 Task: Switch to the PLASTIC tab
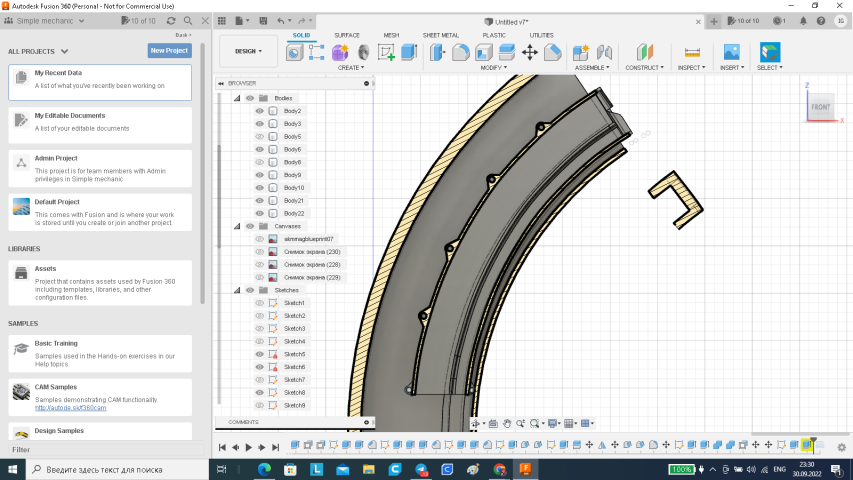[x=494, y=35]
